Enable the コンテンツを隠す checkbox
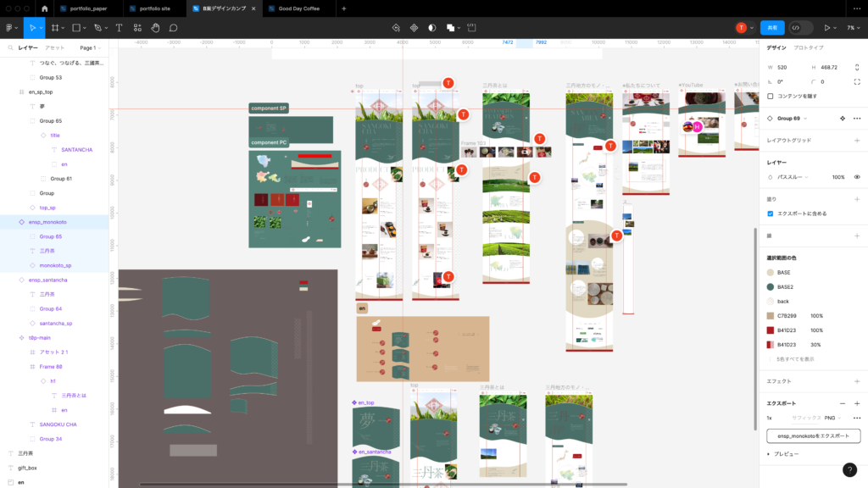The width and height of the screenshot is (868, 488). pos(771,96)
